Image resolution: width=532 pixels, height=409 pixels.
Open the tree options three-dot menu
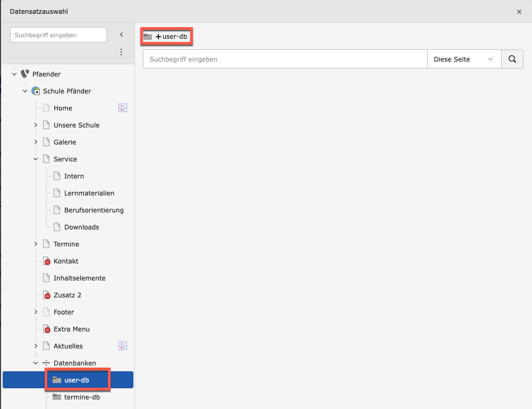point(121,52)
